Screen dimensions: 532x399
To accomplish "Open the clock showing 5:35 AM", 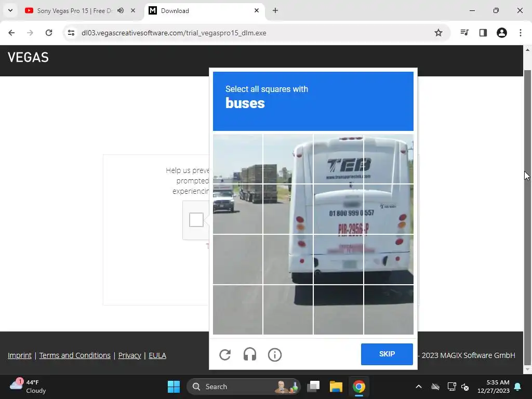I will (x=494, y=387).
